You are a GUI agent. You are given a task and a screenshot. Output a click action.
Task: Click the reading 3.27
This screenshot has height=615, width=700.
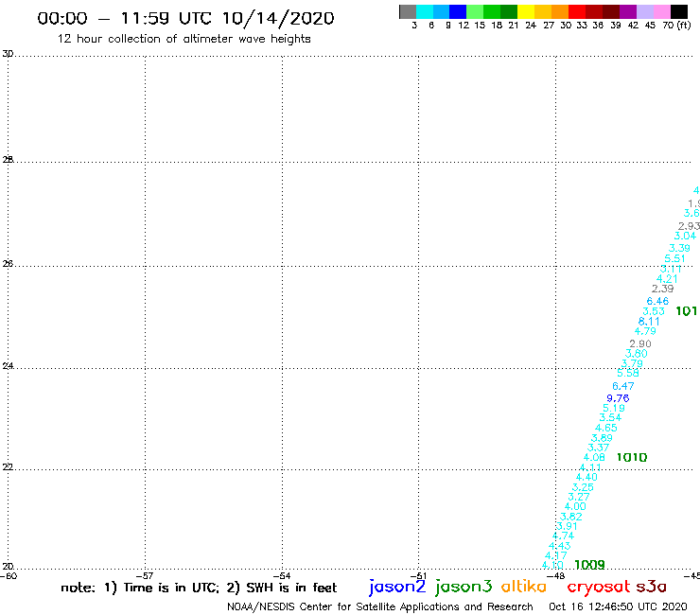click(x=579, y=497)
